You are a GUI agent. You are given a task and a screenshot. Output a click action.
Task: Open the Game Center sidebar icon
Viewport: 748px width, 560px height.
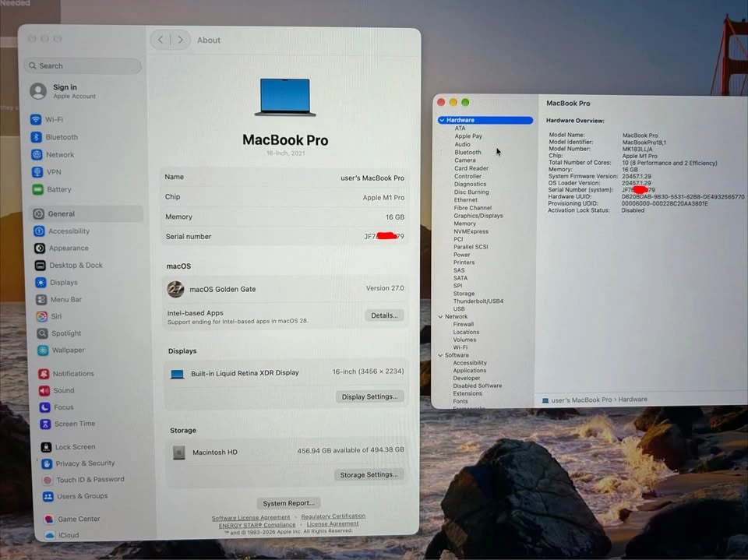pos(48,519)
